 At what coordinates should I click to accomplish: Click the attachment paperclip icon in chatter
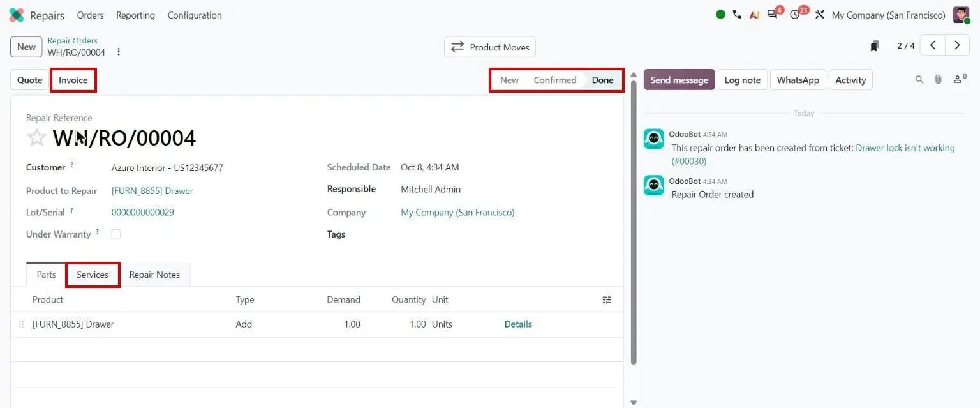tap(938, 80)
